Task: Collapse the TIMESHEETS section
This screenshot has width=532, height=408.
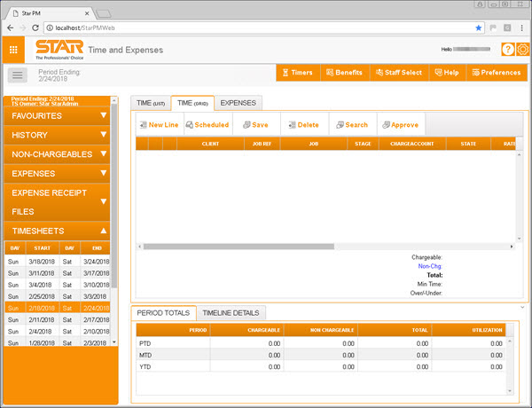Action: coord(57,231)
